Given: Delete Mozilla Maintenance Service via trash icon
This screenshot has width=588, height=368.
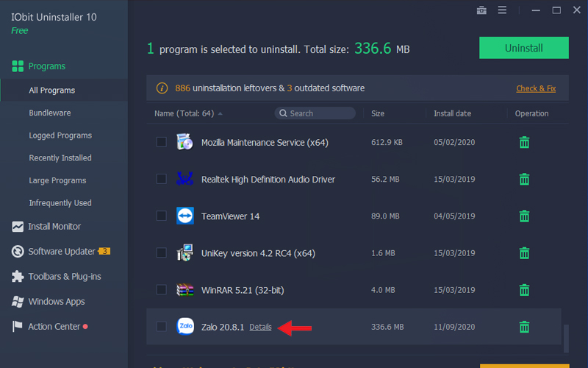Looking at the screenshot, I should coord(524,142).
